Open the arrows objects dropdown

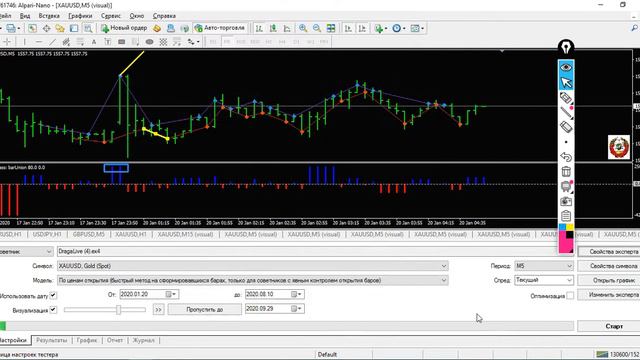193,42
